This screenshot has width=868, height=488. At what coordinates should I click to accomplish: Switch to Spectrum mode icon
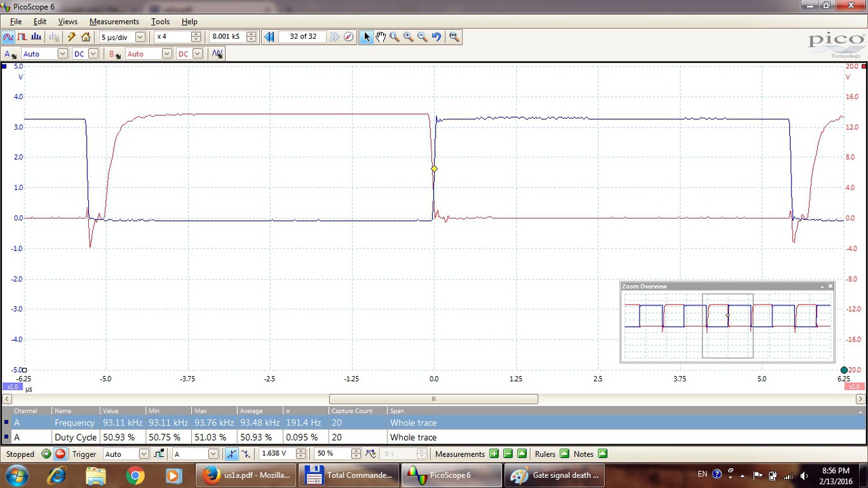pos(37,37)
